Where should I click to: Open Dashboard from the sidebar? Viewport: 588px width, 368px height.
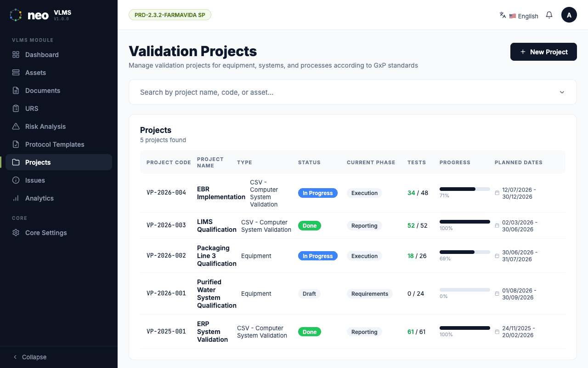pyautogui.click(x=59, y=55)
